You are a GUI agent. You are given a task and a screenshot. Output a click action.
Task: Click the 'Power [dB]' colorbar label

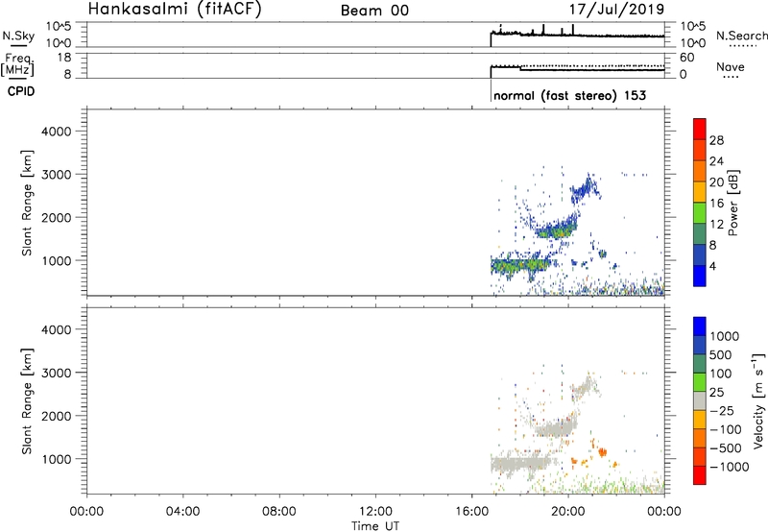(x=732, y=203)
